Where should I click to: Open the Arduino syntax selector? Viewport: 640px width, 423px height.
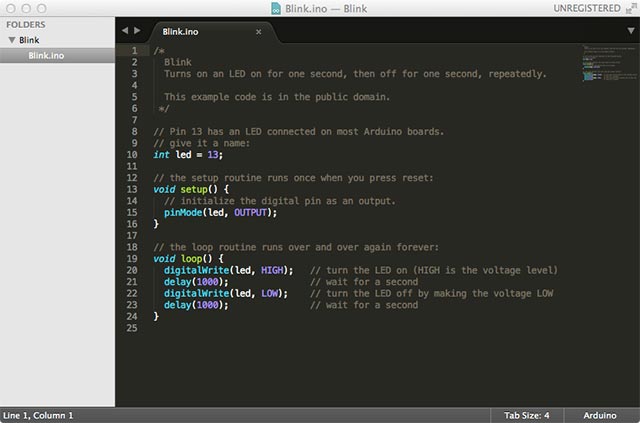point(600,415)
